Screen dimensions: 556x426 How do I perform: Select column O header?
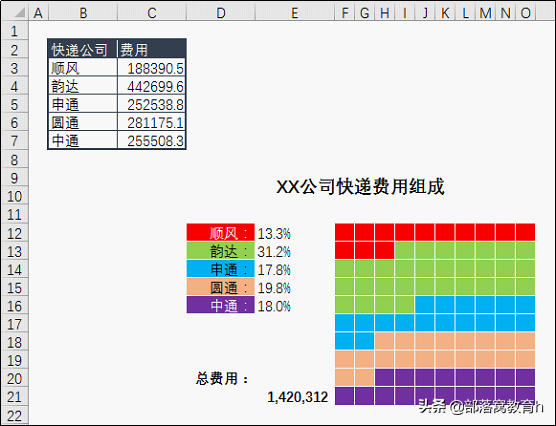pos(526,13)
